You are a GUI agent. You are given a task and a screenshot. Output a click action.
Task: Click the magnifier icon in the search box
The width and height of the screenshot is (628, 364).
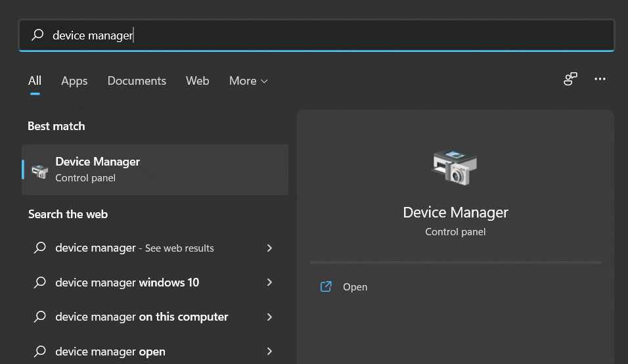pos(38,35)
